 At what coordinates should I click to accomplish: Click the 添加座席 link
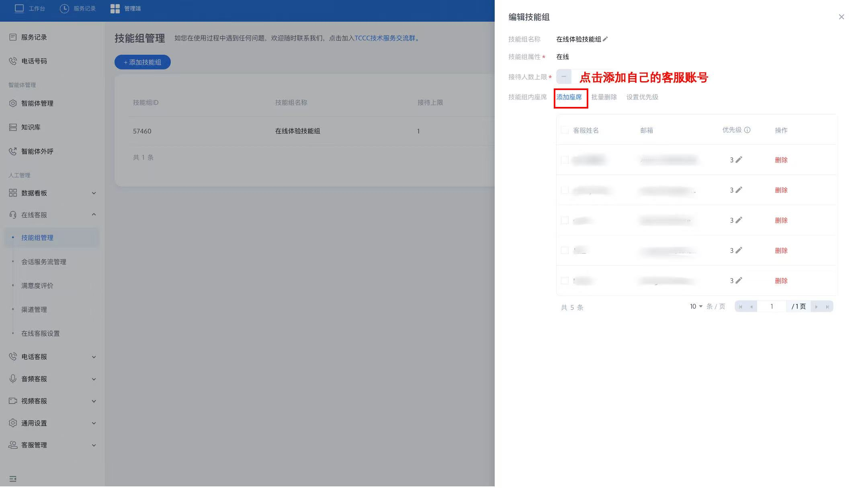(569, 97)
